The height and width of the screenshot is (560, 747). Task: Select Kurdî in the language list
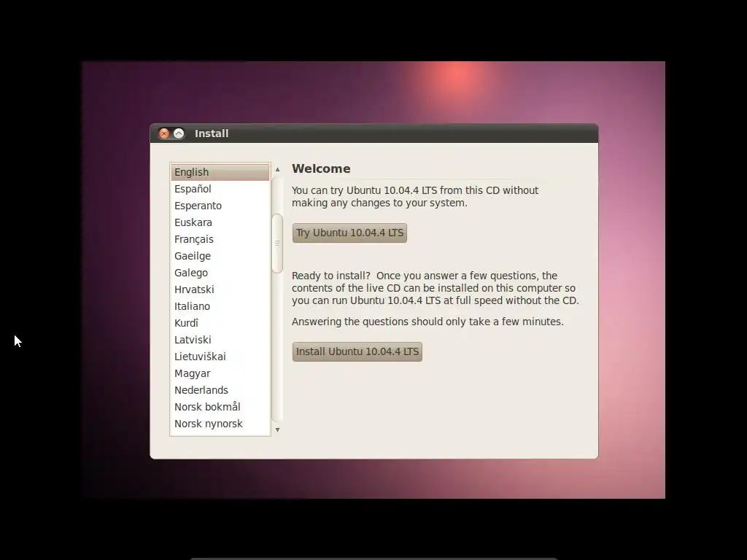(220, 323)
